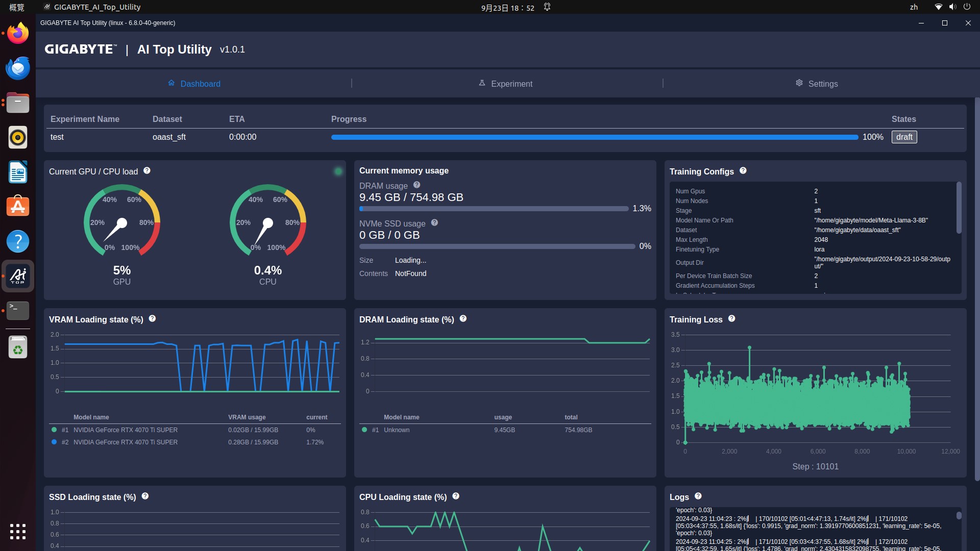The width and height of the screenshot is (980, 551).
Task: Click the DRAM usage bar
Action: click(494, 209)
